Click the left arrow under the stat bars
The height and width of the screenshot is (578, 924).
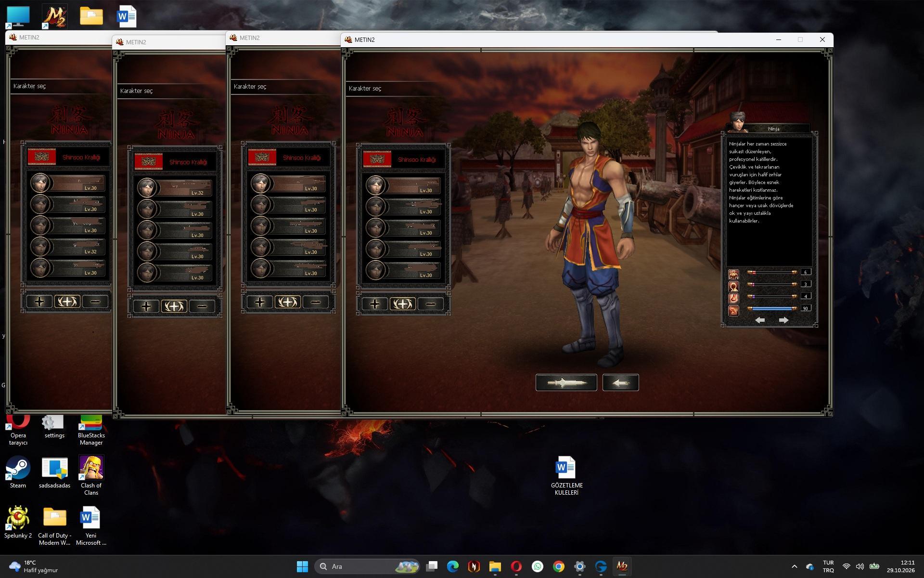(x=760, y=320)
